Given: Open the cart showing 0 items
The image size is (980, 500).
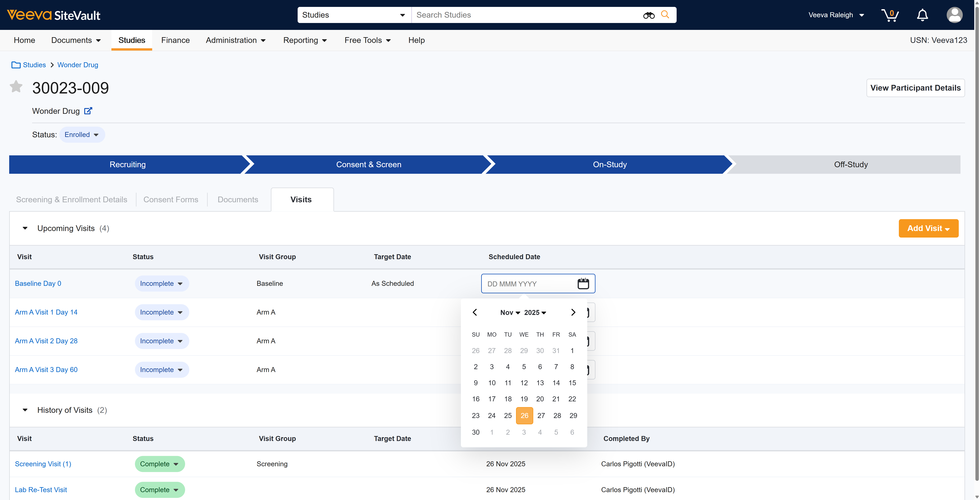Looking at the screenshot, I should click(x=890, y=15).
